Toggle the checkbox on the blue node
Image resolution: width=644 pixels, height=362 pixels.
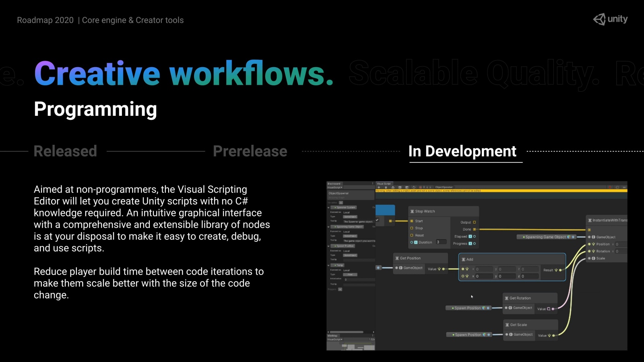(377, 220)
